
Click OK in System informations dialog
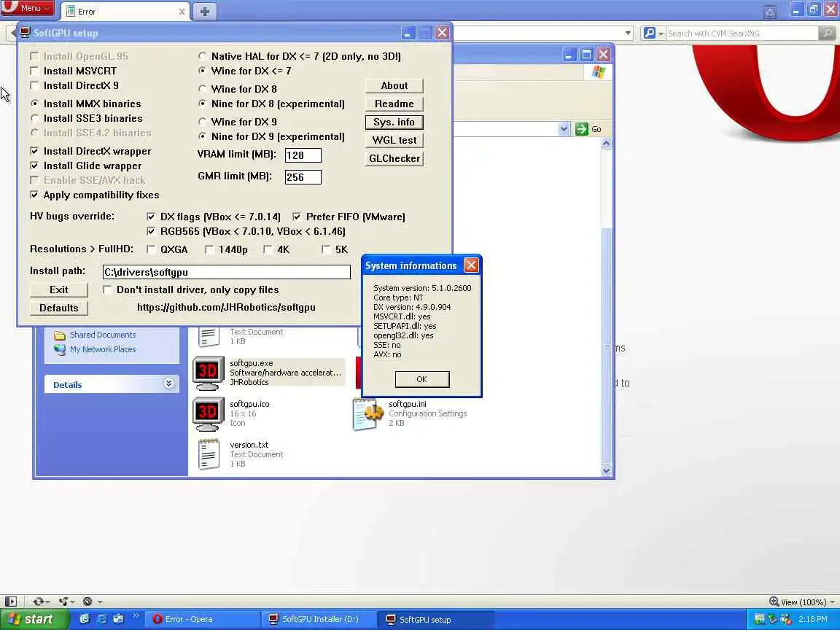[422, 379]
